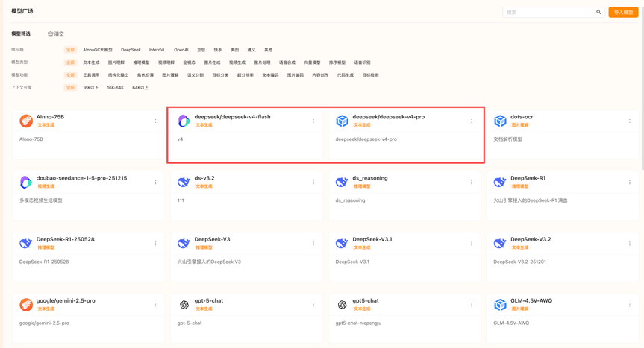Image resolution: width=644 pixels, height=348 pixels.
Task: Open the more menu on dots-ocr card
Action: point(630,121)
